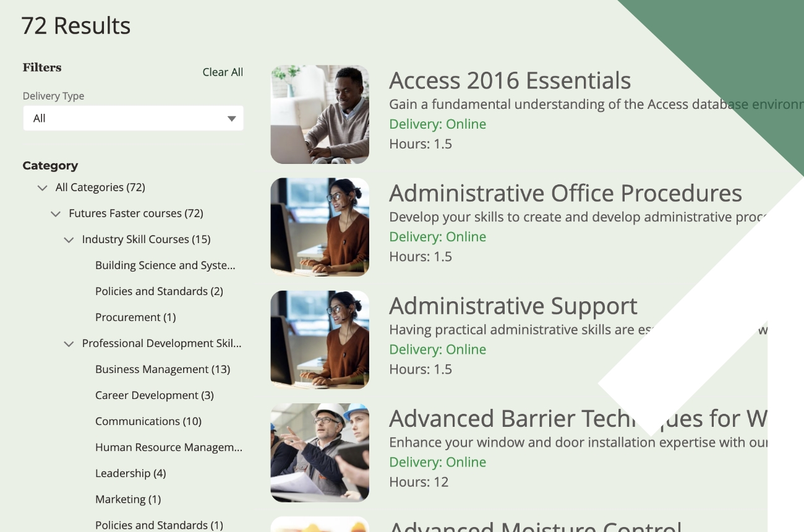The width and height of the screenshot is (804, 532).
Task: Collapse the Futures Faster courses chevron
Action: coord(56,213)
